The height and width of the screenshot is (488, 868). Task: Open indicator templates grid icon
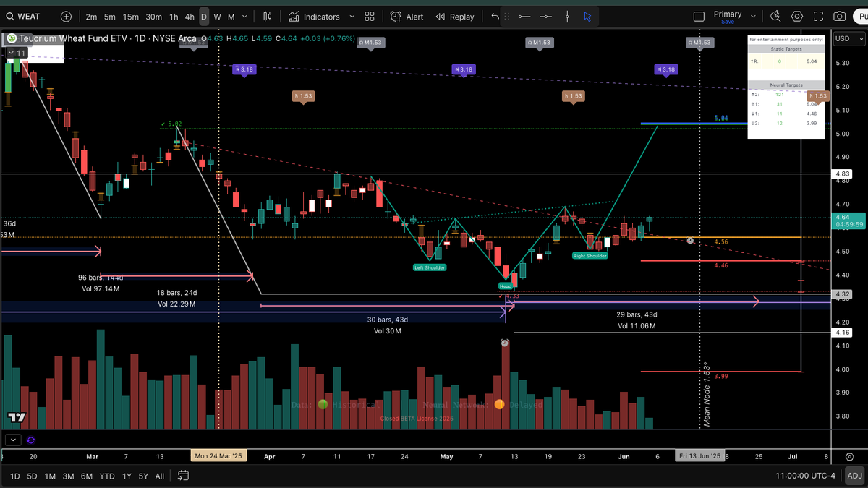[x=370, y=17]
